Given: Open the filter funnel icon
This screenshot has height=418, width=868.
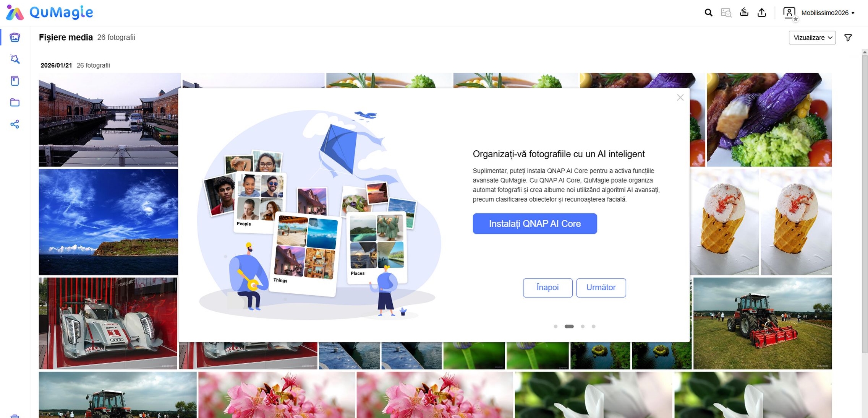Looking at the screenshot, I should (x=848, y=37).
